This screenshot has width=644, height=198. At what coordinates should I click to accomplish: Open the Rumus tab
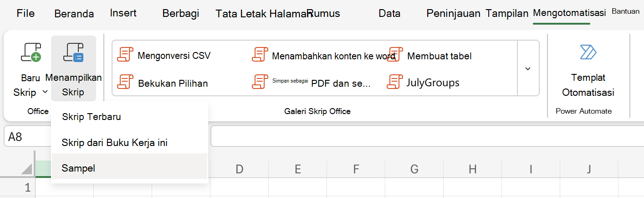tap(324, 13)
